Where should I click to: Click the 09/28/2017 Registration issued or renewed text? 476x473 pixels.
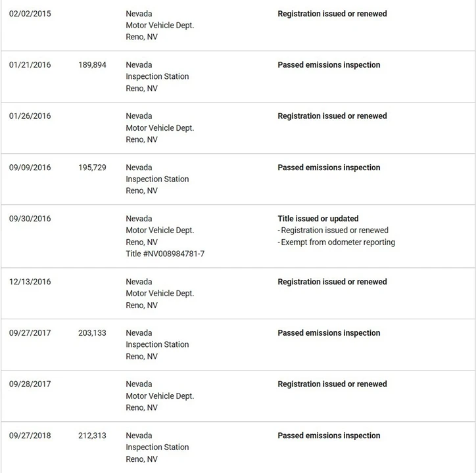pos(332,384)
